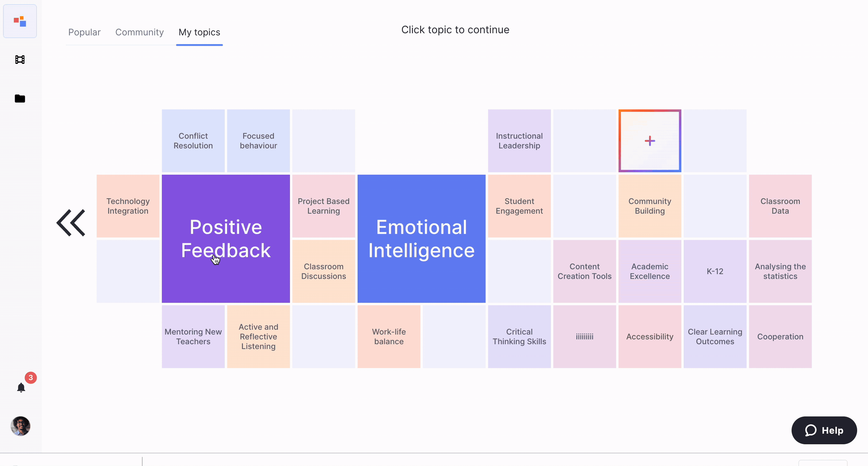Open the Help chat button

824,430
